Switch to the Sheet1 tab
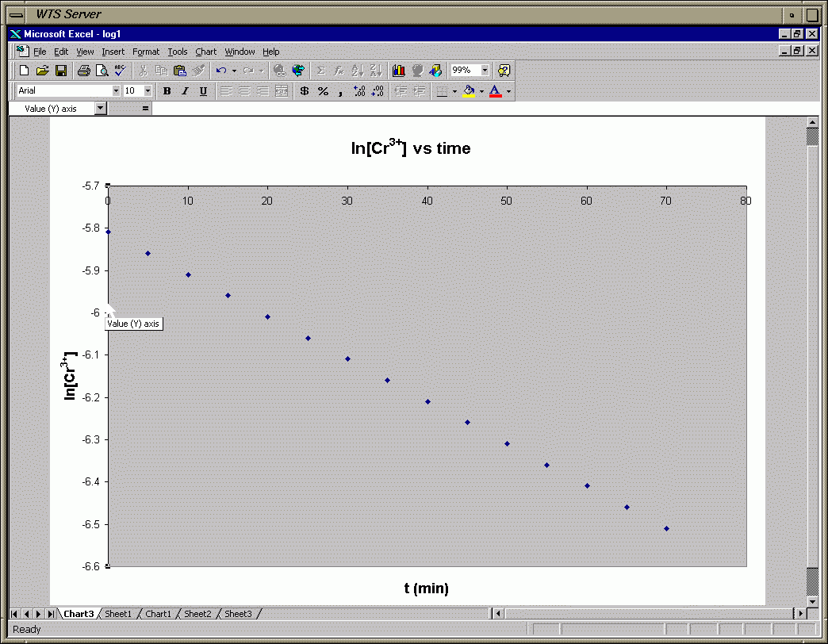Screen dimensions: 828x644 (118, 614)
